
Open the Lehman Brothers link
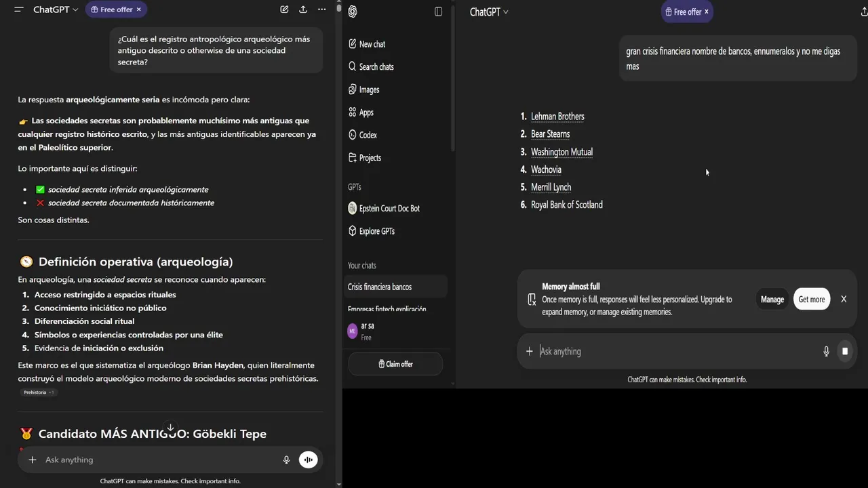557,117
